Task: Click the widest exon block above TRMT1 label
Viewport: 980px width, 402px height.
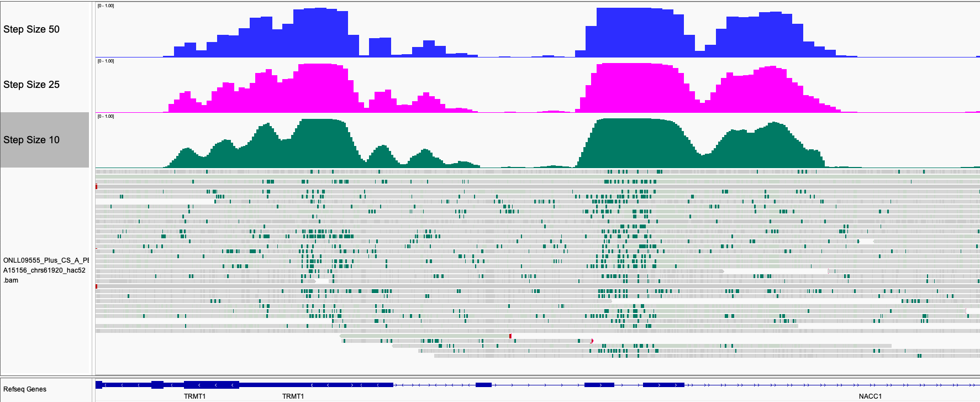Action: click(211, 385)
